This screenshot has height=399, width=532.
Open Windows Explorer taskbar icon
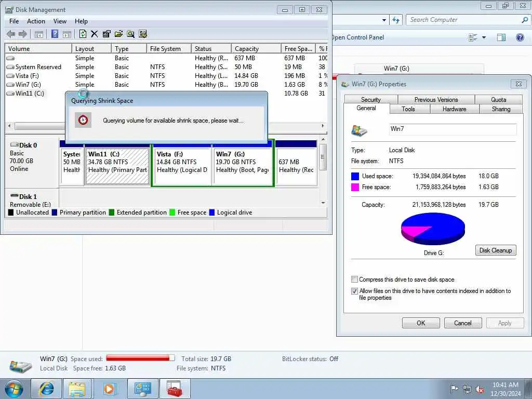pos(77,389)
